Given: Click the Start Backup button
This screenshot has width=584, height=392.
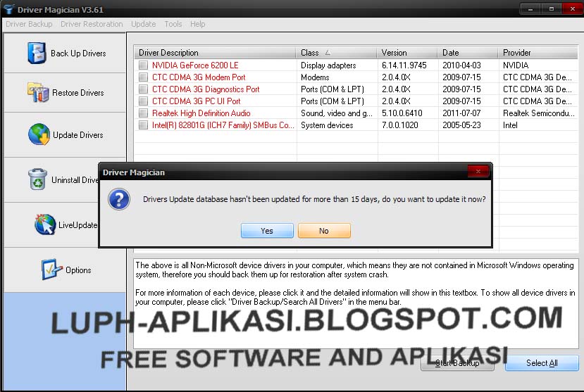Looking at the screenshot, I should [x=457, y=363].
